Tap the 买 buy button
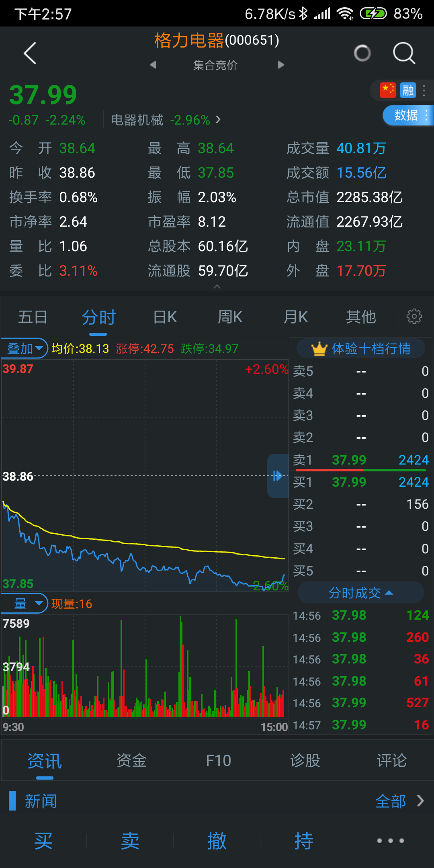This screenshot has width=434, height=868. click(43, 841)
